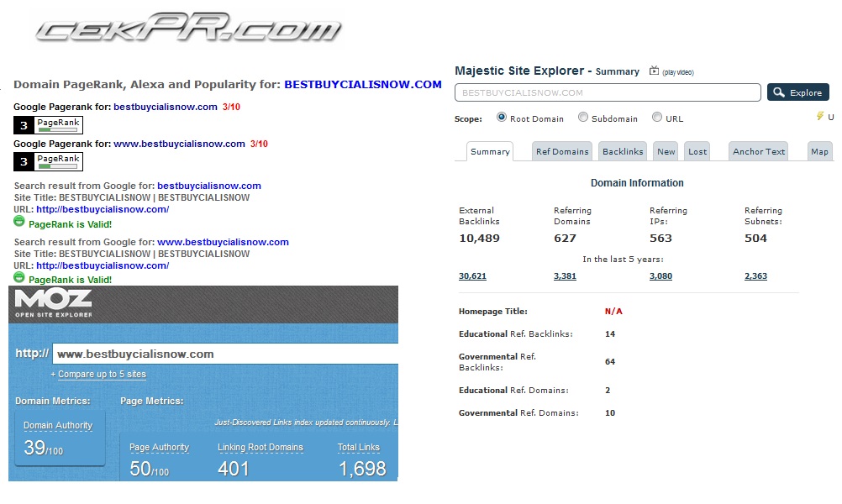842x504 pixels.
Task: Open the BESTBUYCIALISNOW.COM heading link
Action: (363, 84)
